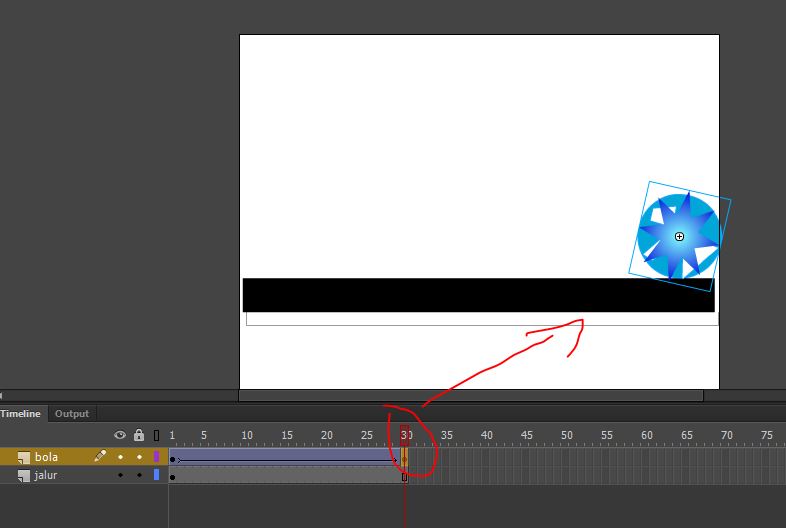Click frame 40 in the timeline ruler
786x528 pixels.
click(x=486, y=435)
